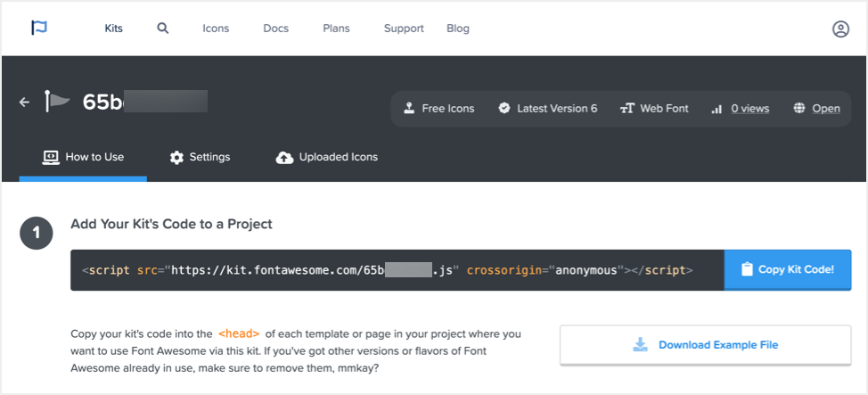This screenshot has width=868, height=395.
Task: Click the gear icon on Settings tab
Action: (176, 158)
